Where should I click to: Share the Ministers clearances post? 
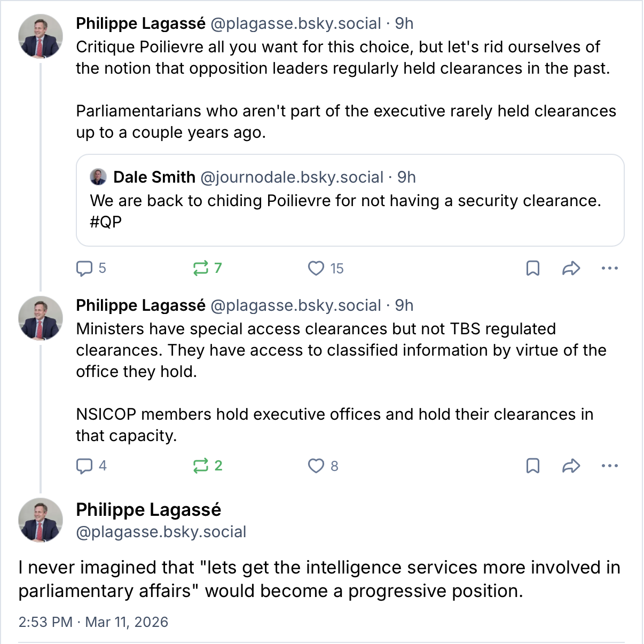[x=571, y=466]
